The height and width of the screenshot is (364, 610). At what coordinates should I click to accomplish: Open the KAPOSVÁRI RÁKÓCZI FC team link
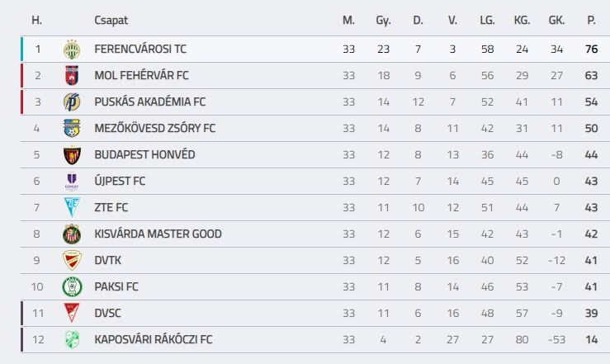[x=154, y=339]
